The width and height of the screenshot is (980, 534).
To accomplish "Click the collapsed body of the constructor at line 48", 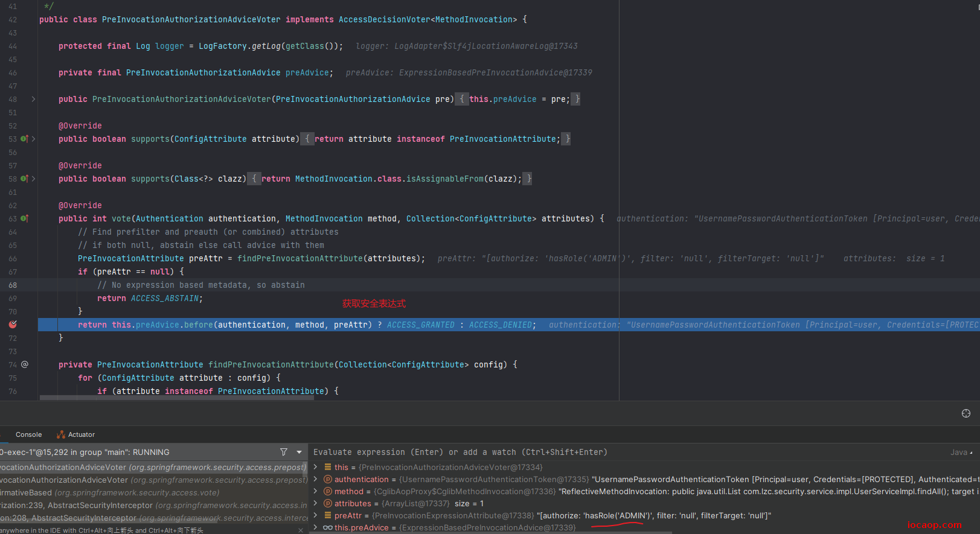I will click(517, 99).
